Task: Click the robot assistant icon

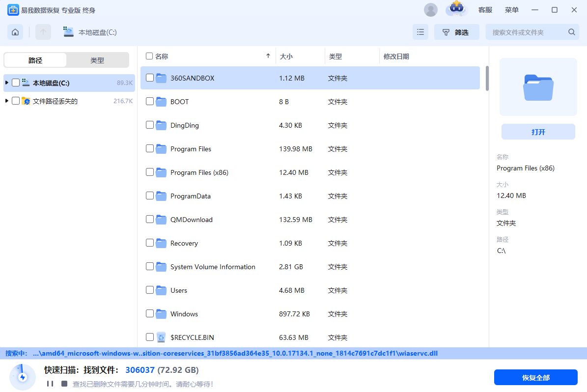Action: (x=456, y=9)
